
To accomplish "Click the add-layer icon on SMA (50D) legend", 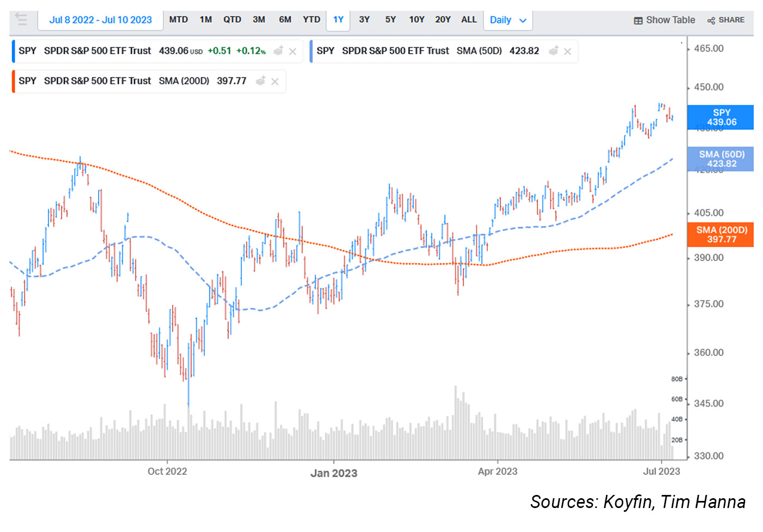I will (553, 51).
